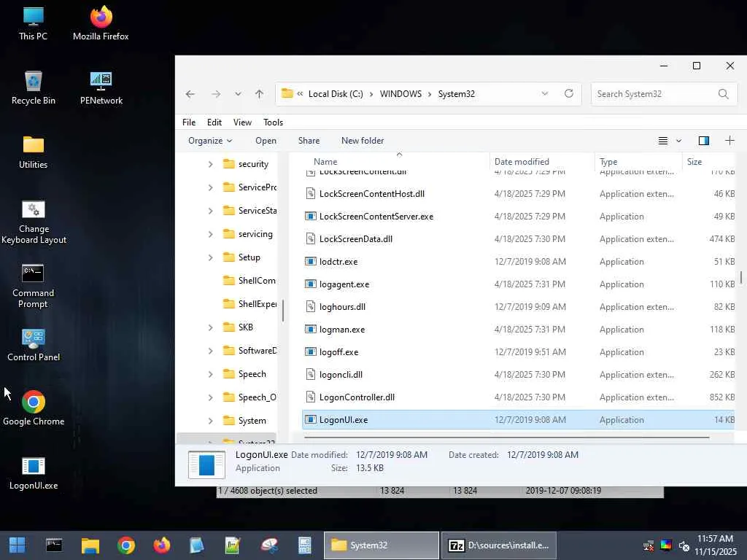
Task: Select LogonUI.exe icon on desktop
Action: pyautogui.click(x=34, y=472)
